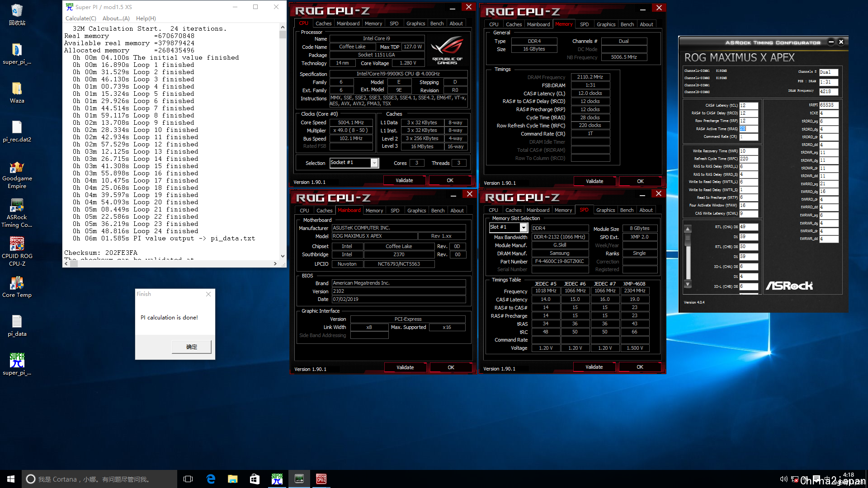Click the Refresh Cycle Time (tRFC) 220 field

[749, 159]
